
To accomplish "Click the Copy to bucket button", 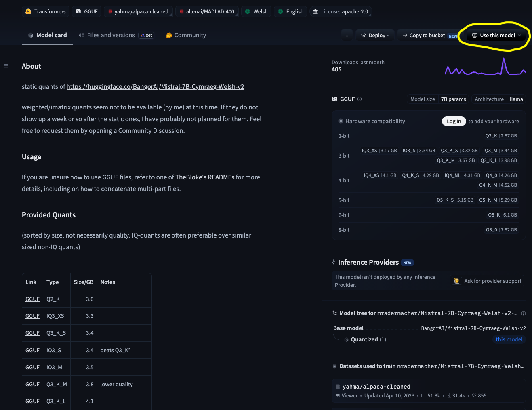I will 427,35.
